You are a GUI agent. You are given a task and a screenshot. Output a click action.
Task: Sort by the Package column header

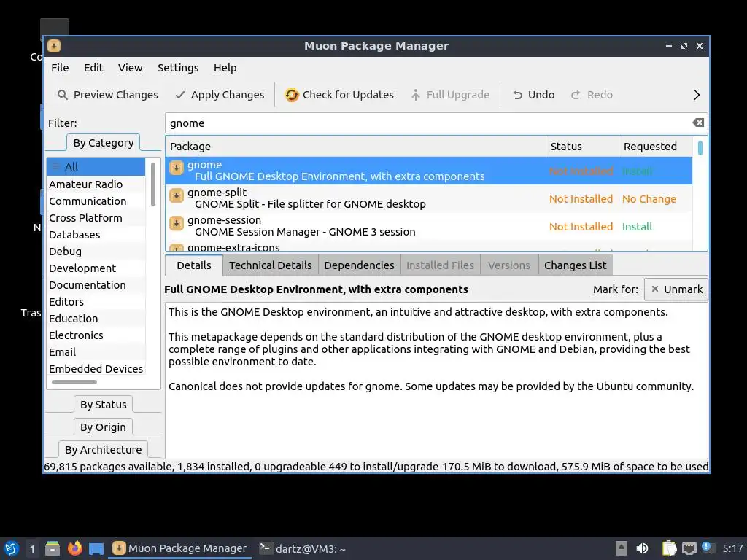[x=355, y=146]
